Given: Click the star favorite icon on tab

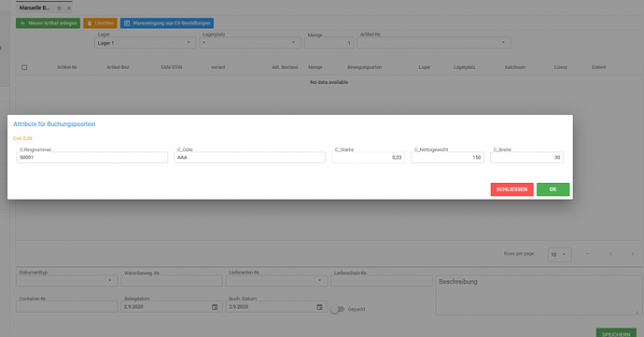Looking at the screenshot, I should tap(59, 7).
